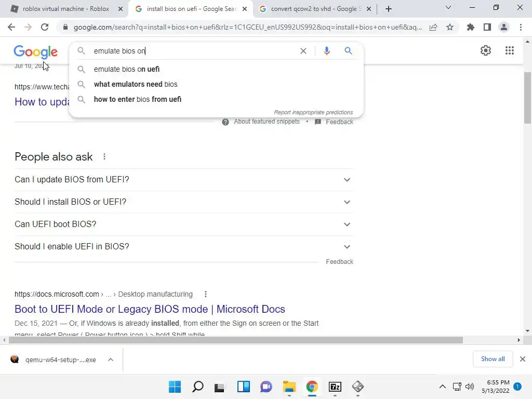Screen dimensions: 532x399
Task: Open File Explorer from taskbar
Action: tap(289, 387)
